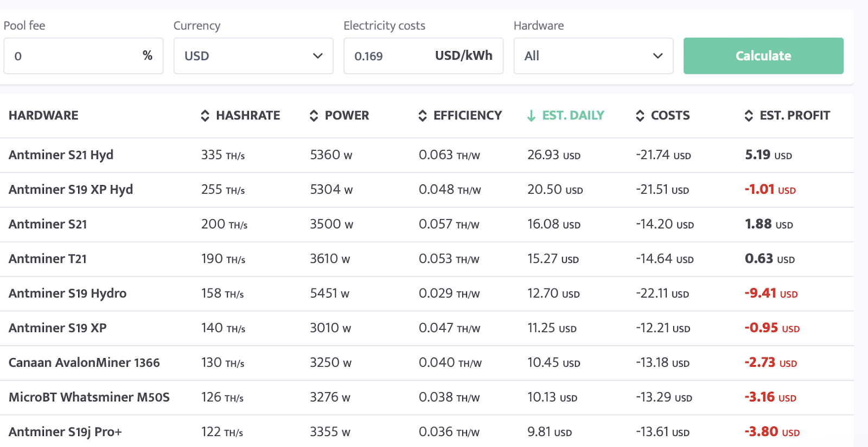
Task: Sort by the HASHRATE header
Action: click(248, 116)
